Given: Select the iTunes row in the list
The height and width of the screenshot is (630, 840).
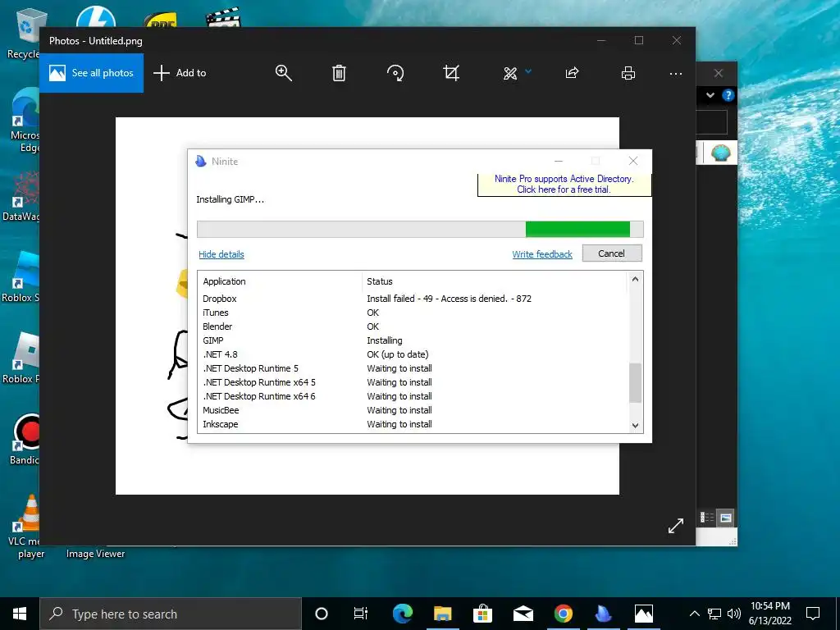Looking at the screenshot, I should point(413,313).
